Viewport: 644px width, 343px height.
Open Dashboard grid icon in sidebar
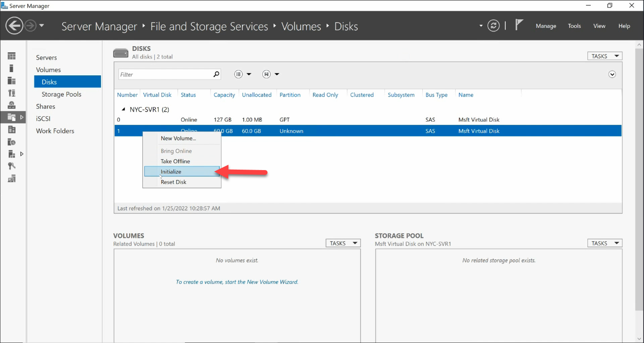tap(12, 56)
